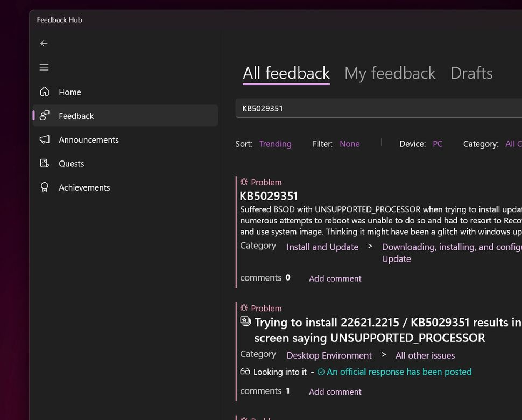The width and height of the screenshot is (522, 420).
Task: Open the Drafts tab
Action: point(471,73)
